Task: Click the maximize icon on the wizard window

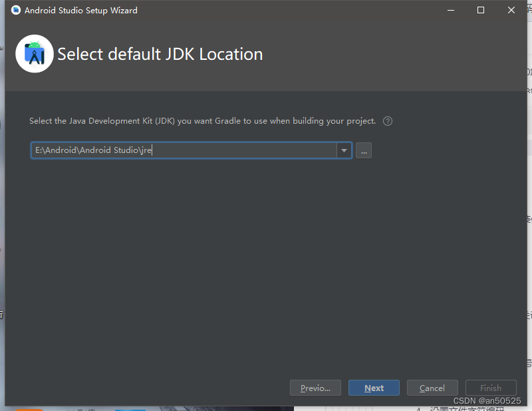Action: [x=481, y=10]
